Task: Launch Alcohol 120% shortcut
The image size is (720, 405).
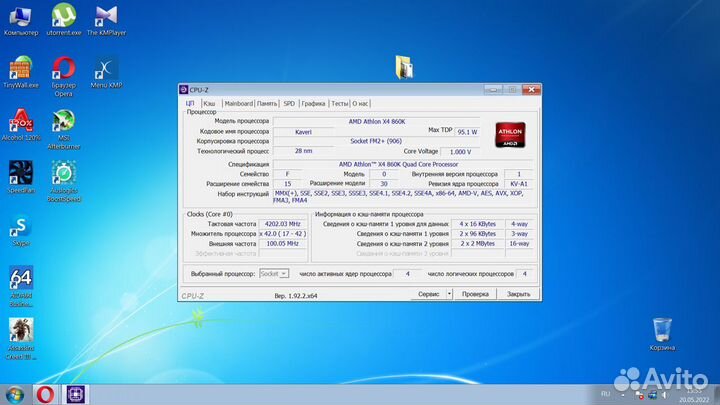Action: tap(21, 125)
